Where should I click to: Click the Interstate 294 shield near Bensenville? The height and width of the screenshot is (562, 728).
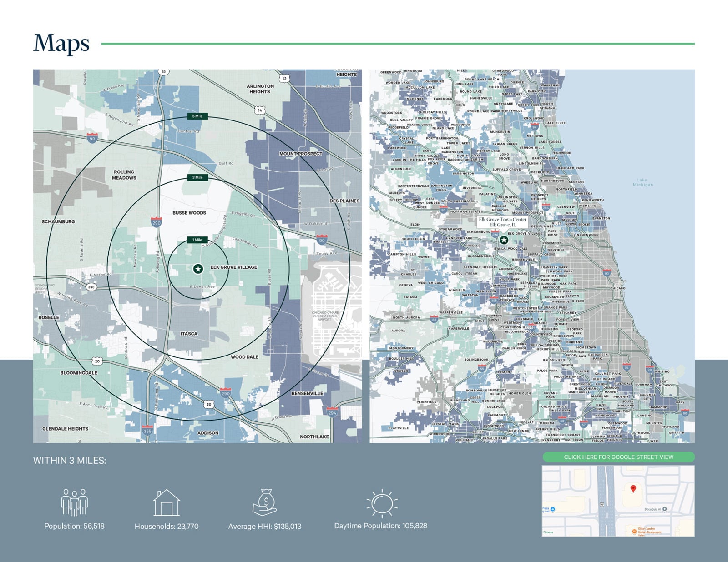click(x=333, y=412)
